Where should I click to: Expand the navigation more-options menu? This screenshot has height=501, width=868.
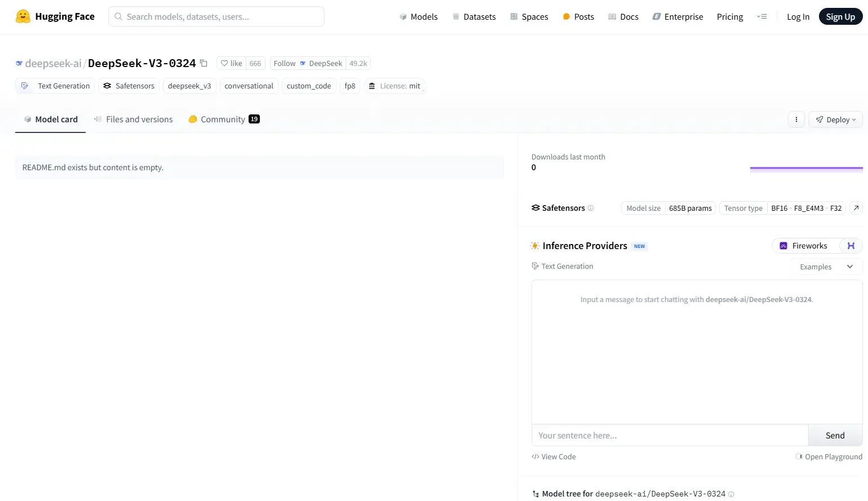point(761,17)
